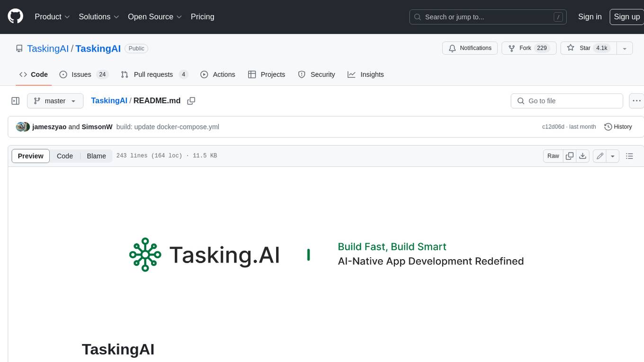Expand the Solutions menu
This screenshot has height=362, width=644.
pos(98,17)
